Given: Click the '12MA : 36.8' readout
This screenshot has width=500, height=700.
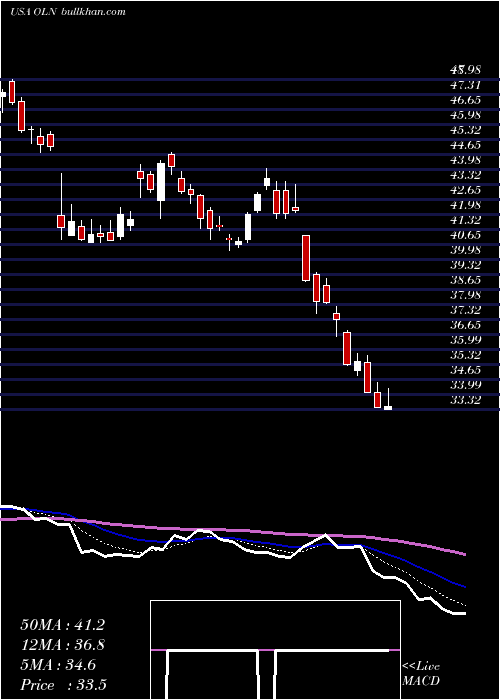Looking at the screenshot, I should (62, 645).
